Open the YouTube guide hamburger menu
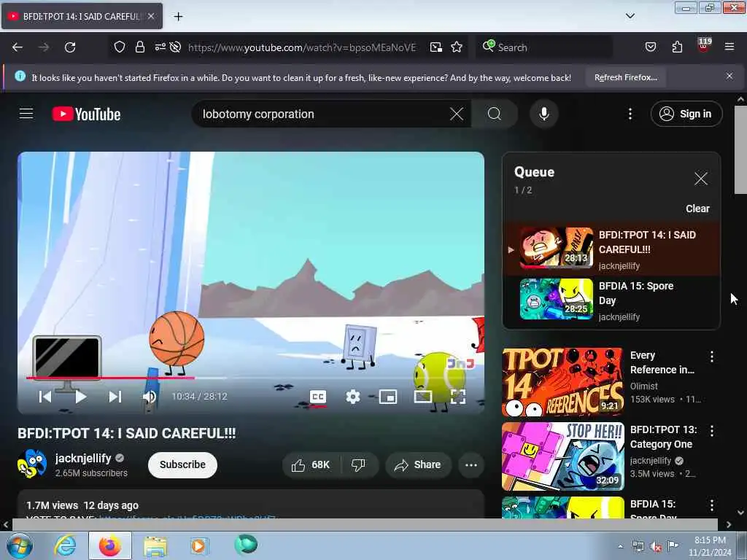 pyautogui.click(x=26, y=114)
